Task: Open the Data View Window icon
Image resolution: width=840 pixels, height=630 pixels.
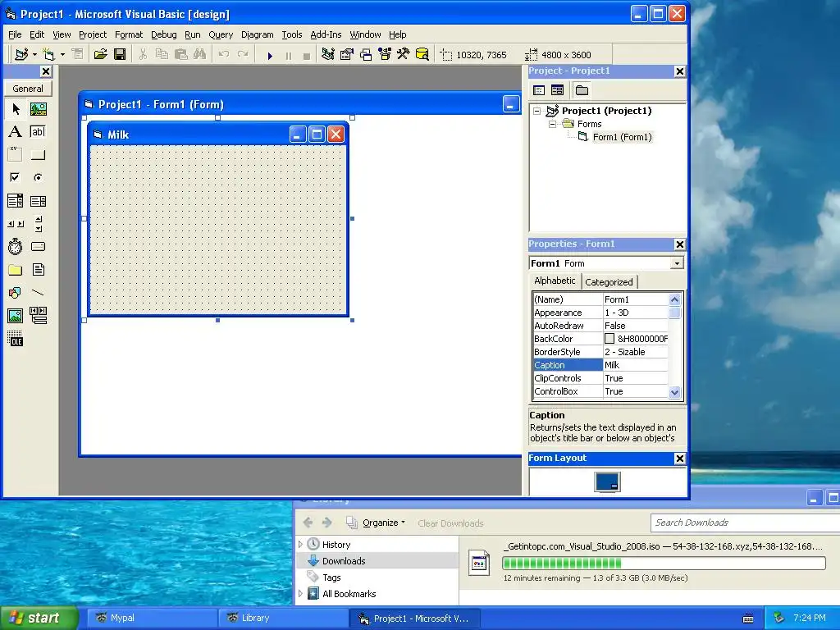Action: (x=422, y=55)
